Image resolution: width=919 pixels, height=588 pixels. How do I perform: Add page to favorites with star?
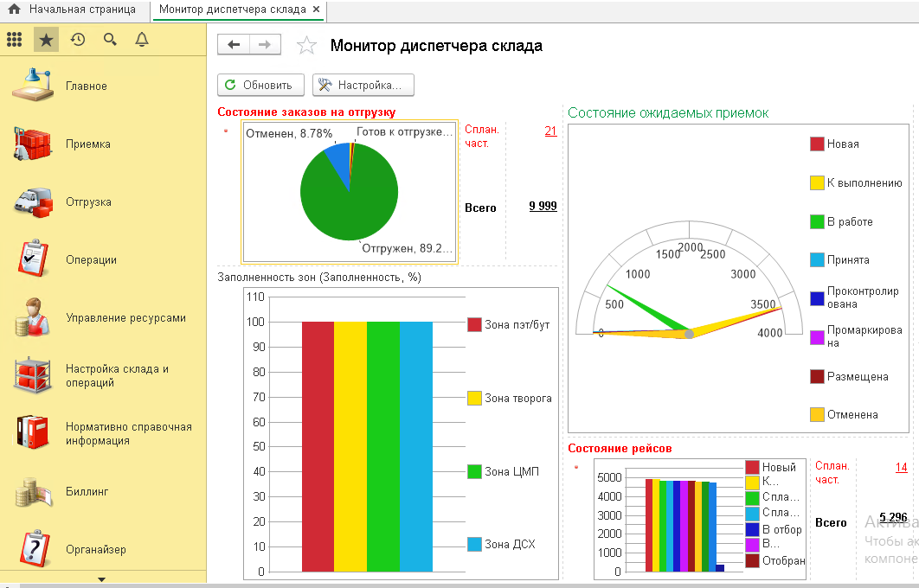point(306,46)
